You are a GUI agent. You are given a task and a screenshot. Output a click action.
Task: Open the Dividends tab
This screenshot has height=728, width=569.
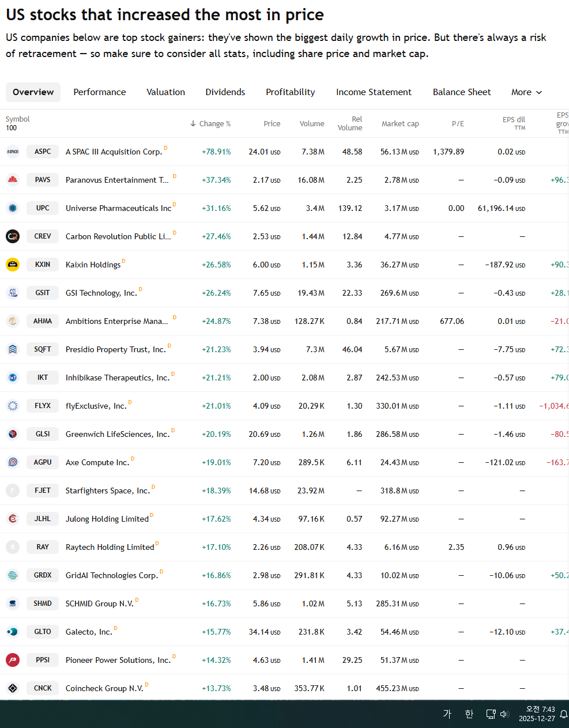(x=225, y=92)
